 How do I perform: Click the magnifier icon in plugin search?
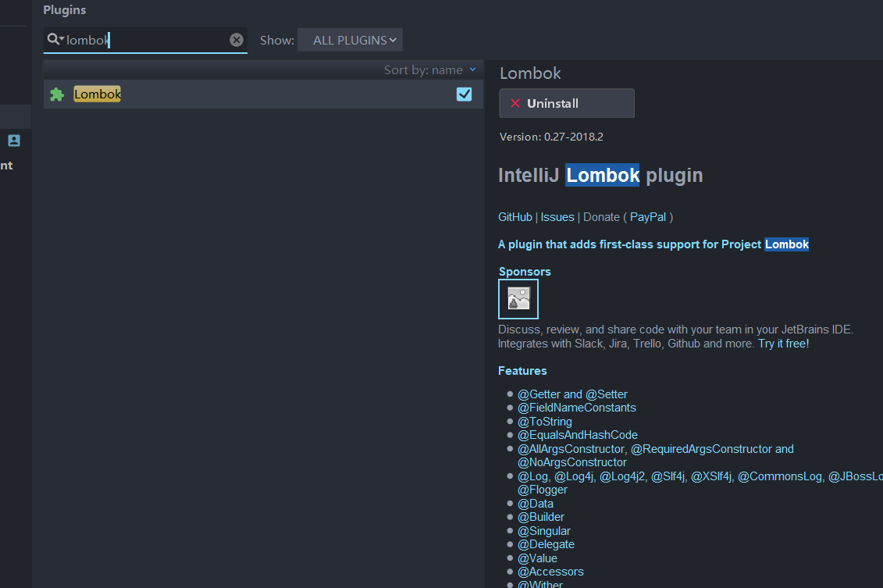pyautogui.click(x=55, y=39)
